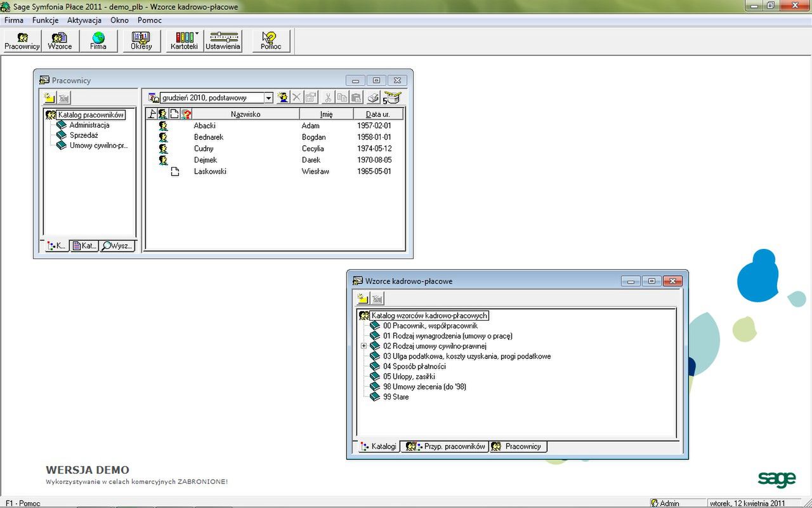Select the Abacki surname cell
The width and height of the screenshot is (812, 508).
point(205,126)
